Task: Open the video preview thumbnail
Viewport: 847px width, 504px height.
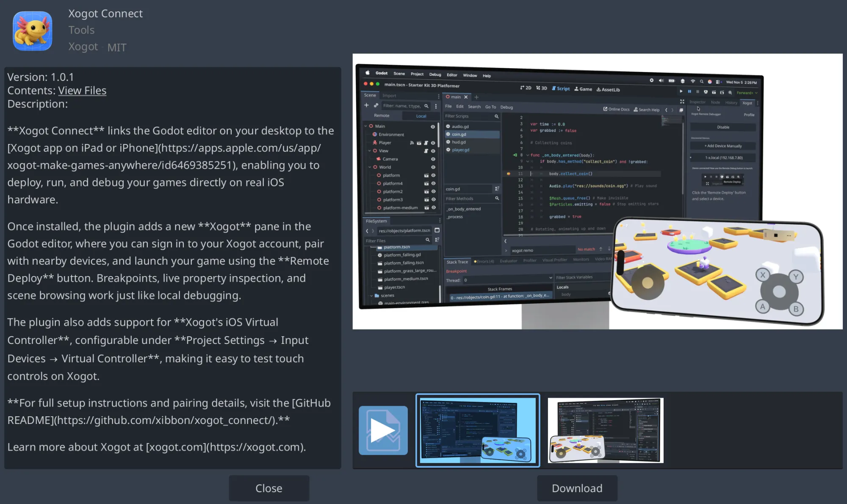Action: point(382,430)
